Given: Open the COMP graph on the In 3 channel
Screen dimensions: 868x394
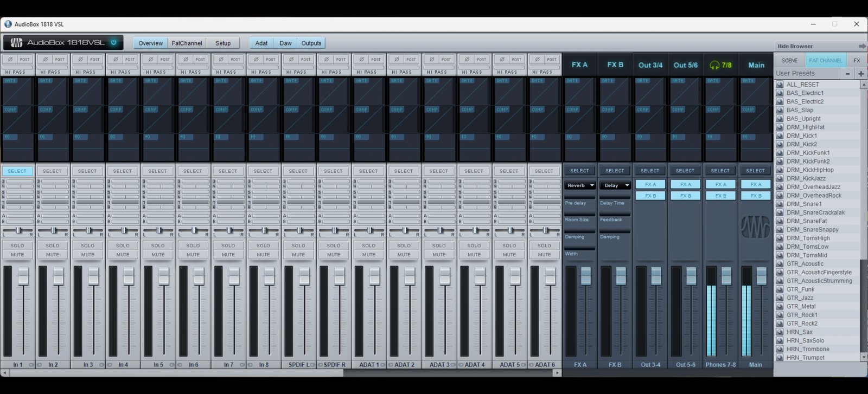Looking at the screenshot, I should coord(88,119).
